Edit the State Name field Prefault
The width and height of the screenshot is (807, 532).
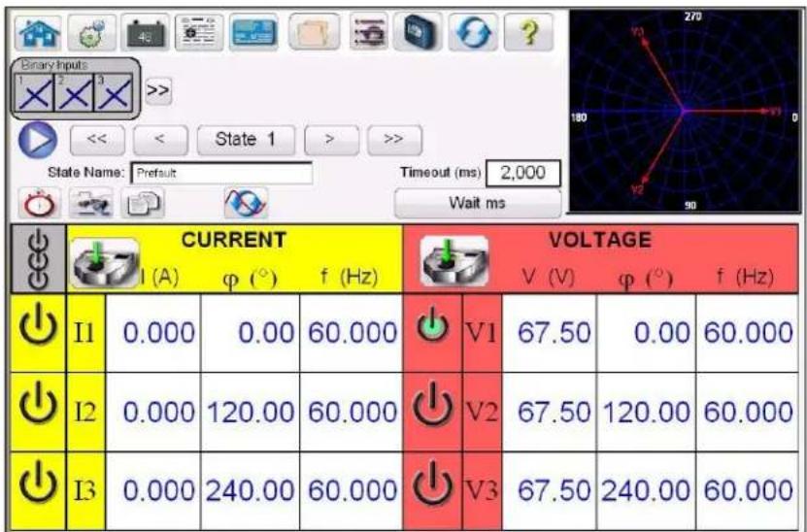221,173
